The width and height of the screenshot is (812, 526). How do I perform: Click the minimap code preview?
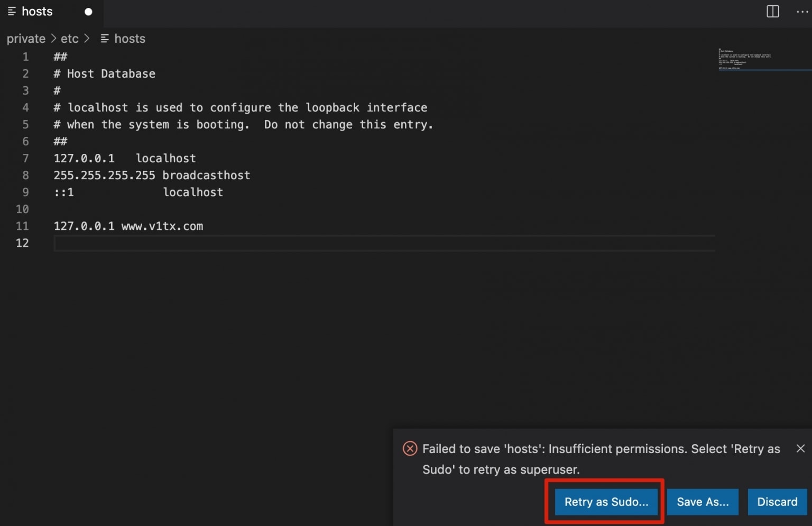(744, 59)
